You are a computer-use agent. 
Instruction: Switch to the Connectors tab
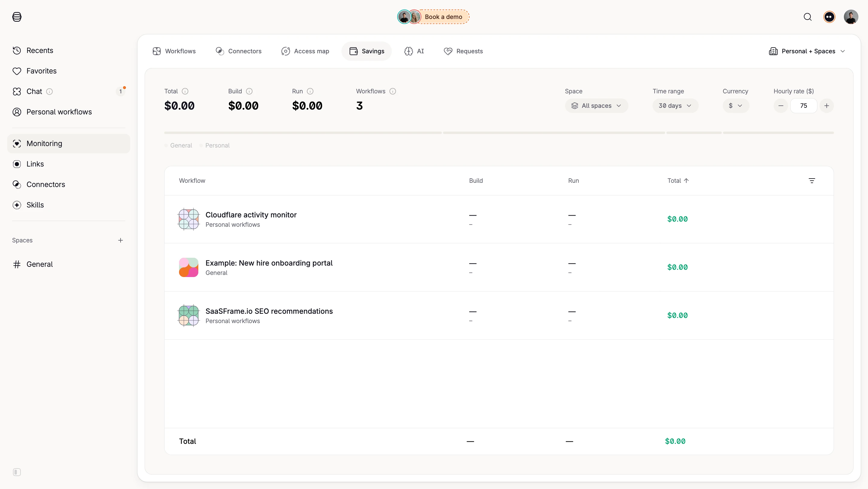pyautogui.click(x=238, y=51)
